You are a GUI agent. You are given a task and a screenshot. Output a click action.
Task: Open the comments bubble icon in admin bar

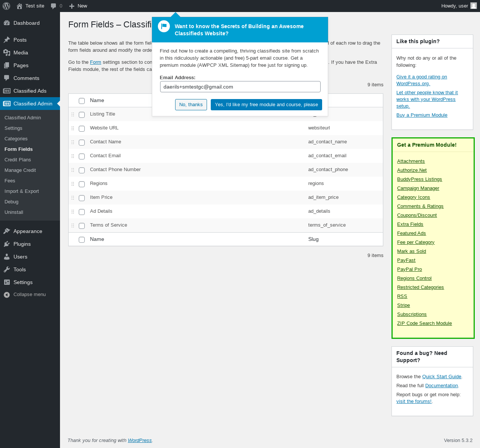(x=54, y=6)
